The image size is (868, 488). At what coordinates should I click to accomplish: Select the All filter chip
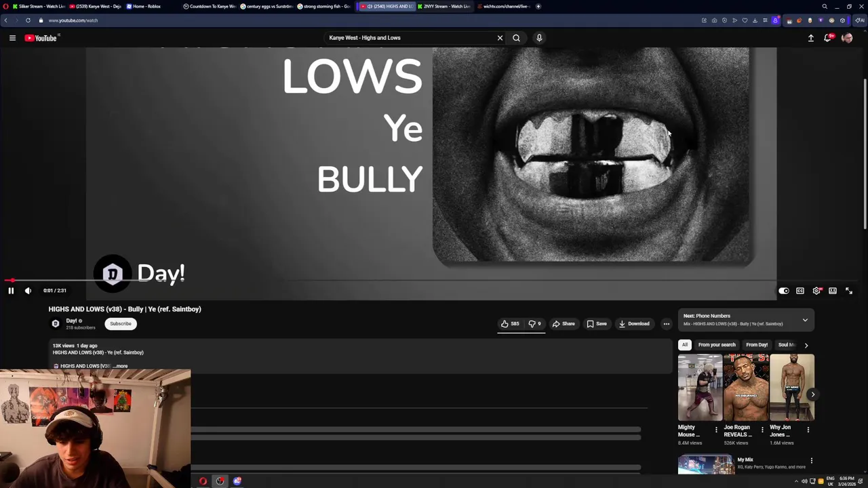pos(685,345)
